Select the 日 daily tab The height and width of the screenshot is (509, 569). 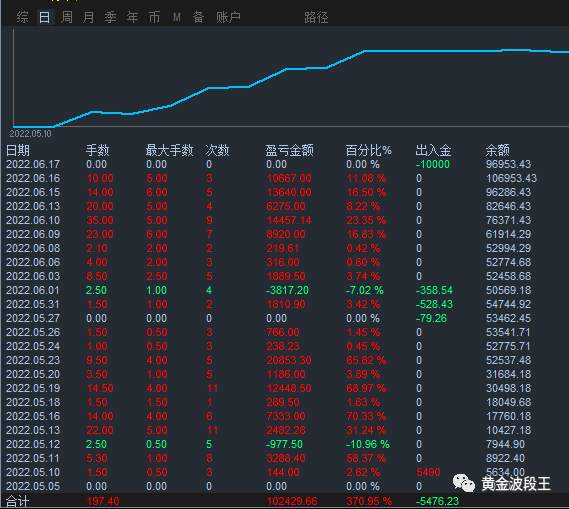point(45,17)
